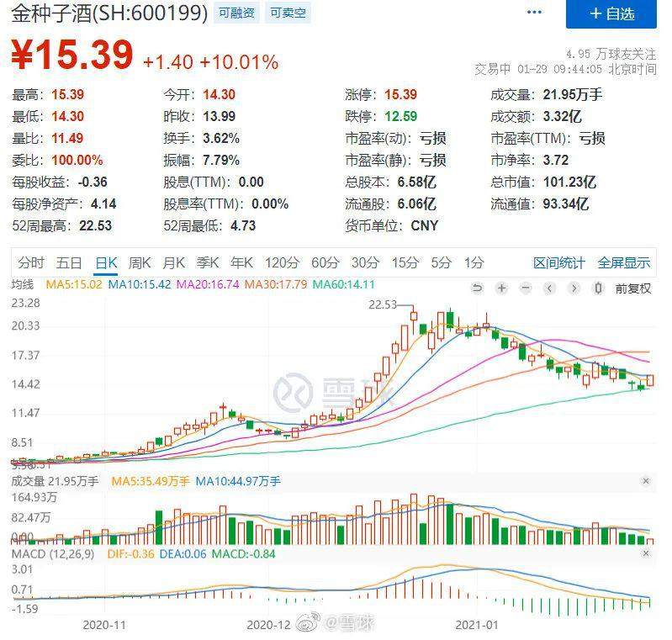Screen dimensions: 672x640
Task: Click the 22.53 peak price marker
Action: (x=383, y=304)
